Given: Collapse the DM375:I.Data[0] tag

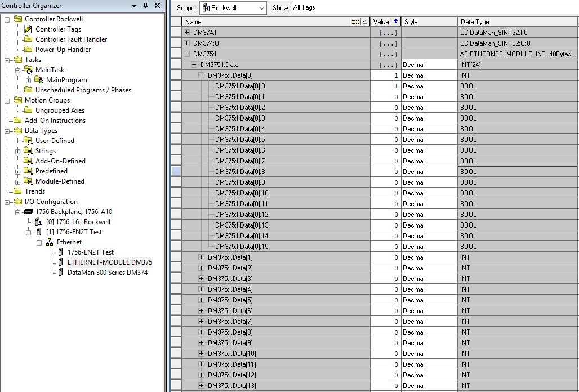Looking at the screenshot, I should coord(201,75).
